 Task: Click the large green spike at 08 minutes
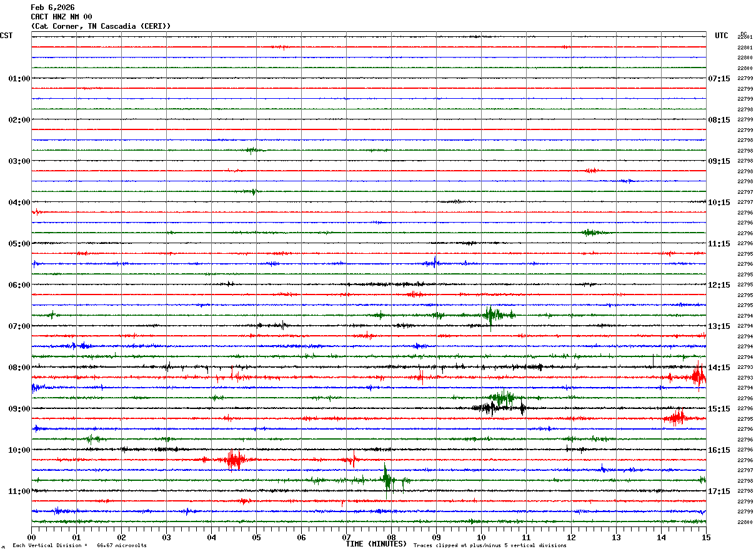tap(387, 480)
